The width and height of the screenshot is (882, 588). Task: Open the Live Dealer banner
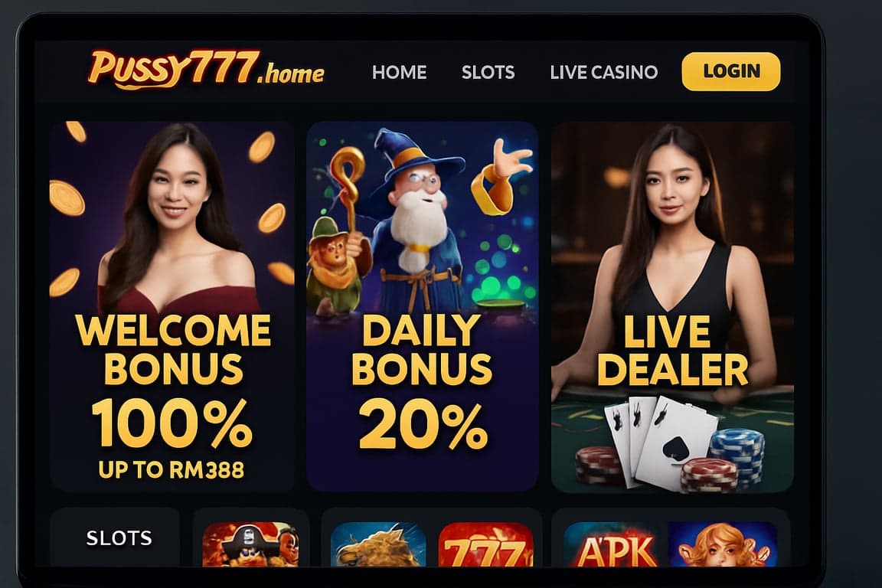point(673,307)
